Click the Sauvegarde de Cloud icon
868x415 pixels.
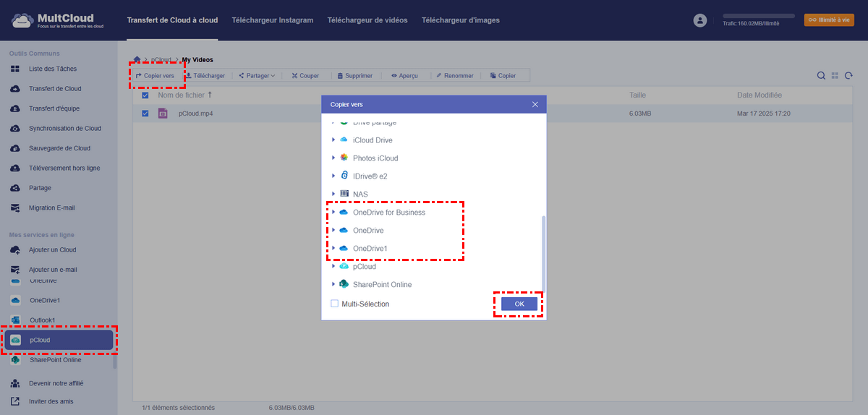(x=15, y=148)
